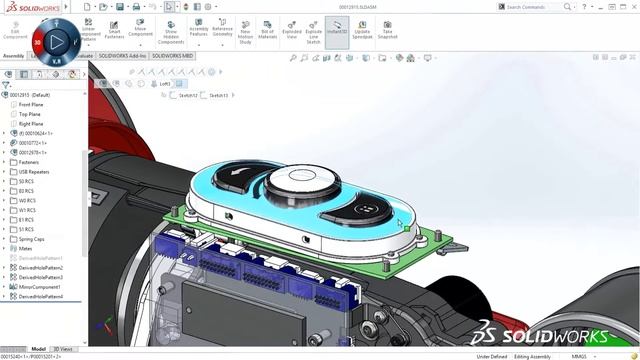Screen dimensions: 640x360
Task: Open the DisplayManager color ball tab
Action: pyautogui.click(x=72, y=74)
